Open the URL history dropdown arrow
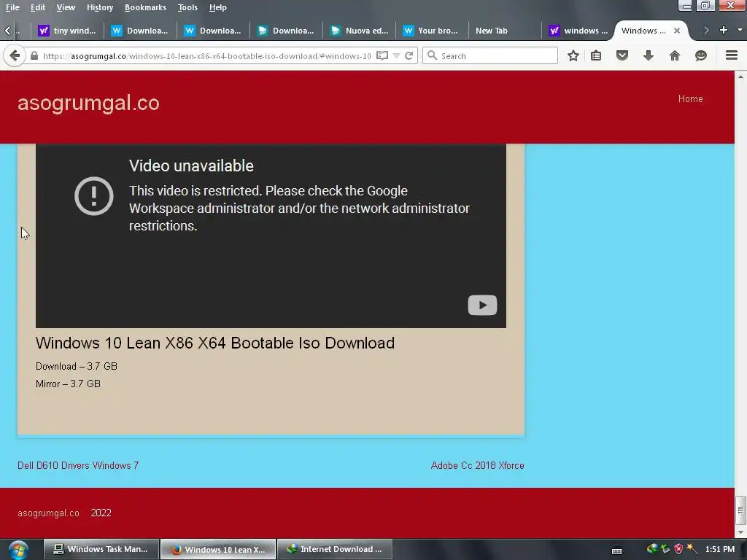 (x=396, y=55)
